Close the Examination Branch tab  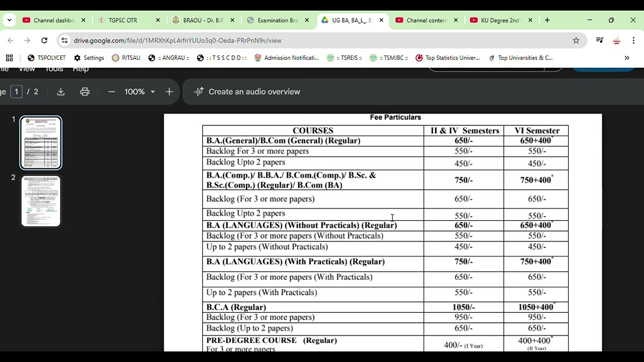[306, 20]
